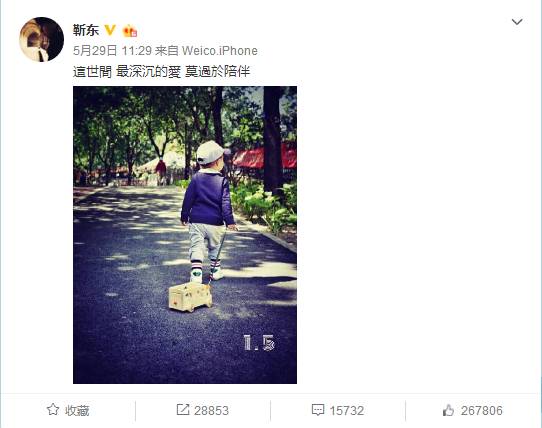The height and width of the screenshot is (428, 542).
Task: Click the 收藏 label
Action: tap(77, 410)
